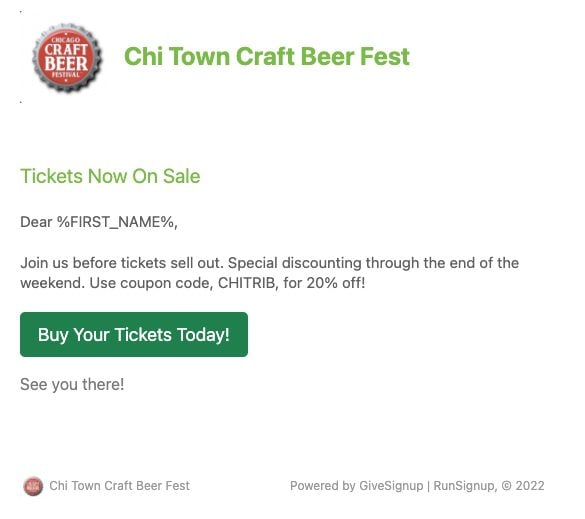Viewport: 585px width, 519px height.
Task: Open the footer Chi Town Craft Beer Fest link
Action: (119, 486)
